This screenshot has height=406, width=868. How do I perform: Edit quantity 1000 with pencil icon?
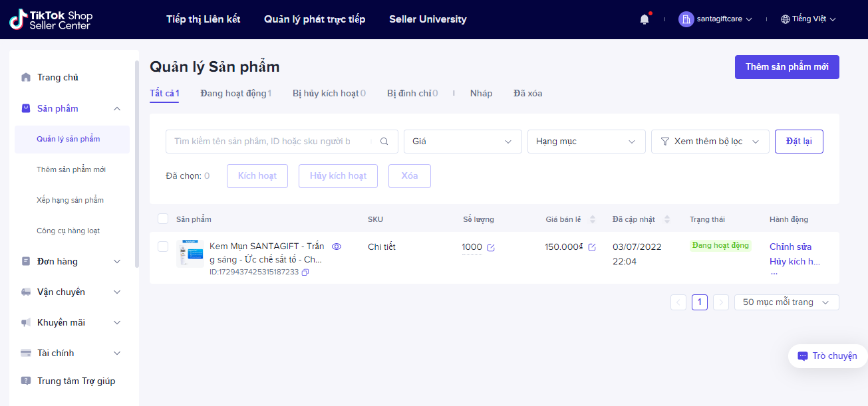491,247
